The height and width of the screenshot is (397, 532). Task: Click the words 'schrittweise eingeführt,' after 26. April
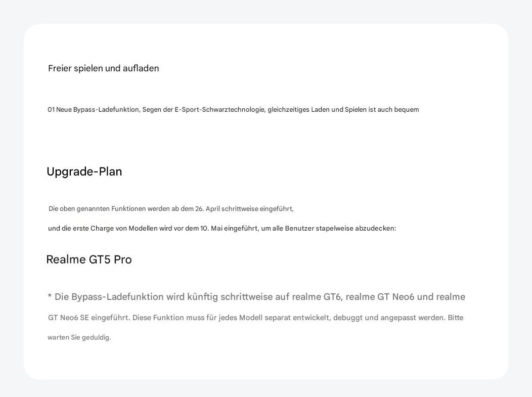pyautogui.click(x=257, y=209)
